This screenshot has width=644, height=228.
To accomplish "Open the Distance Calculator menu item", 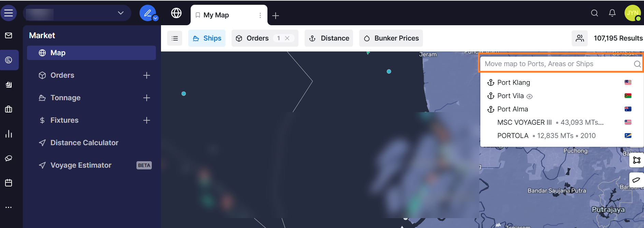I will click(x=84, y=143).
